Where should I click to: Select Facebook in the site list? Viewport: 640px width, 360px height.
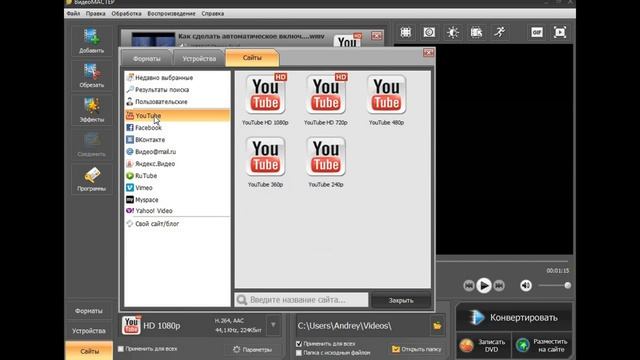click(x=177, y=128)
